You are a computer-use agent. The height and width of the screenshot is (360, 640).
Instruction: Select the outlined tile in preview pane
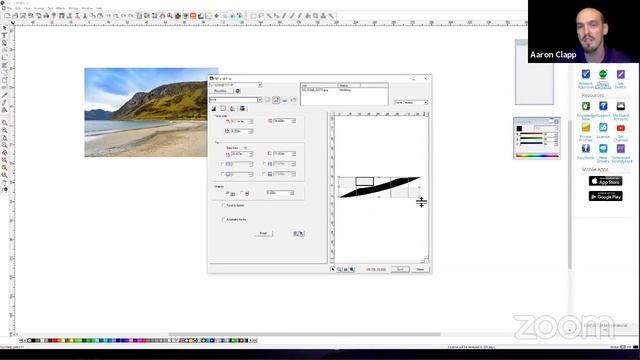pos(364,182)
